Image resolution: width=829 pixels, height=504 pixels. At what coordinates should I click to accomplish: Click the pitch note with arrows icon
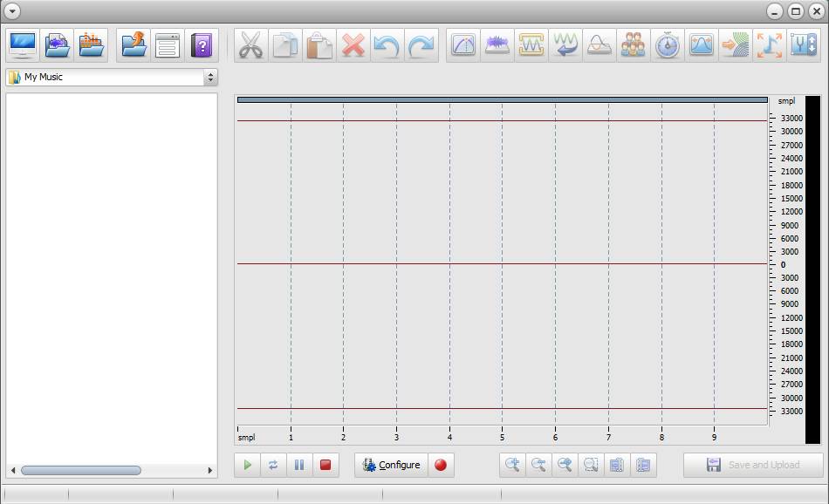click(770, 44)
